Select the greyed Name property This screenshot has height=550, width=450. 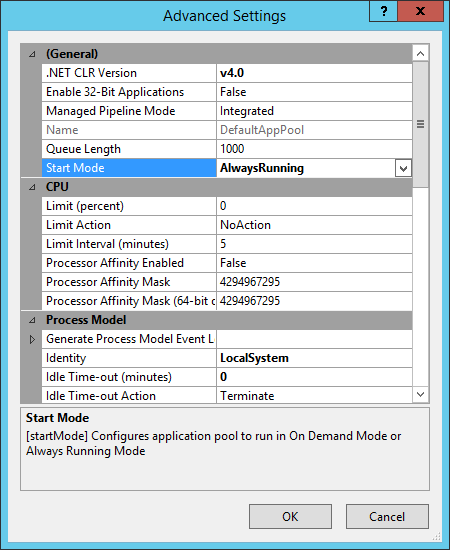(129, 130)
